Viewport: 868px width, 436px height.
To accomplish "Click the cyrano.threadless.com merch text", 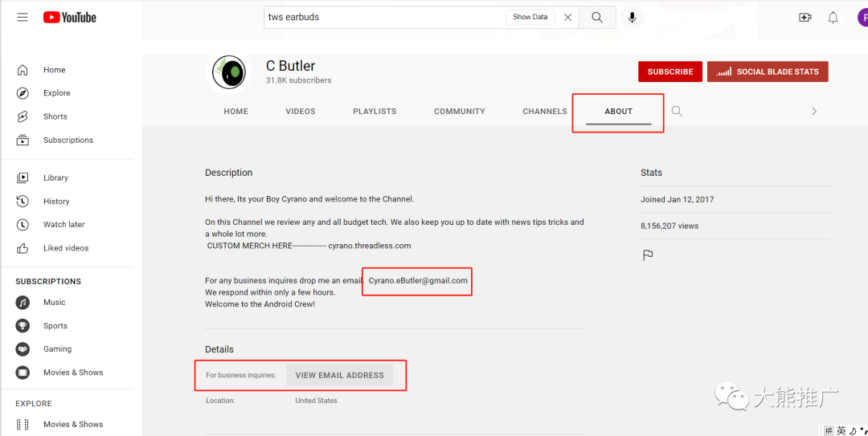I will click(370, 246).
